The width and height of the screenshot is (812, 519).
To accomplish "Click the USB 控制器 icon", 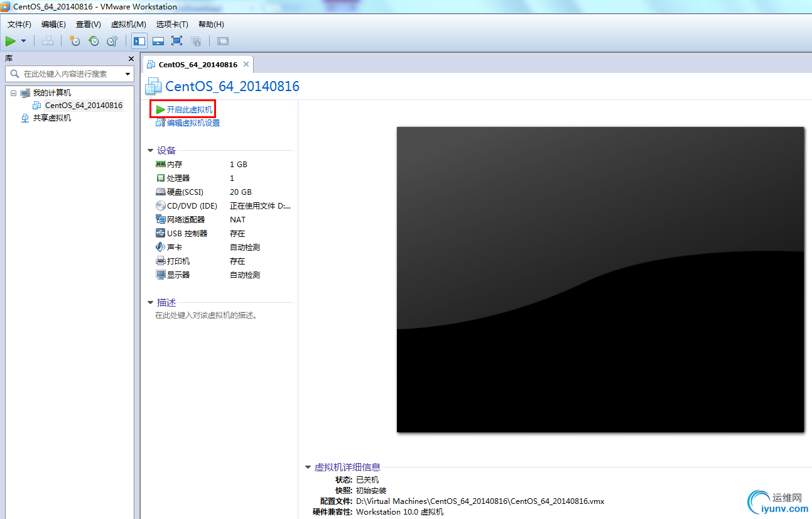I will point(161,234).
